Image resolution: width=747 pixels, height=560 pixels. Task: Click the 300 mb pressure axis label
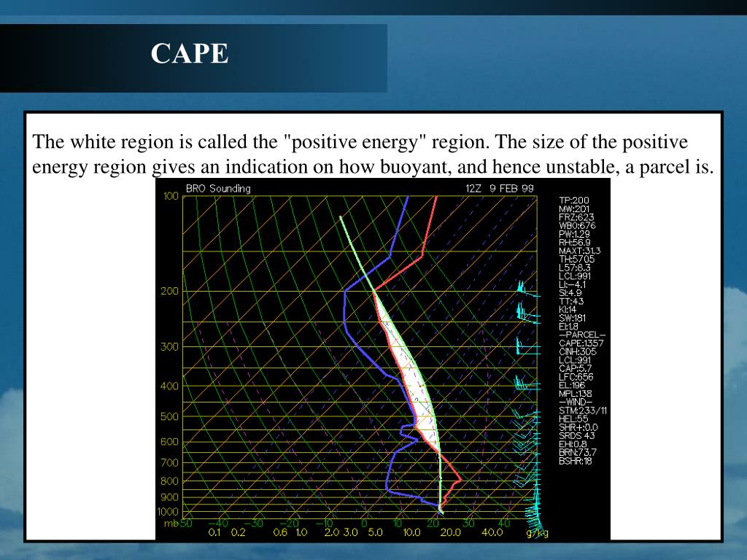coord(169,346)
